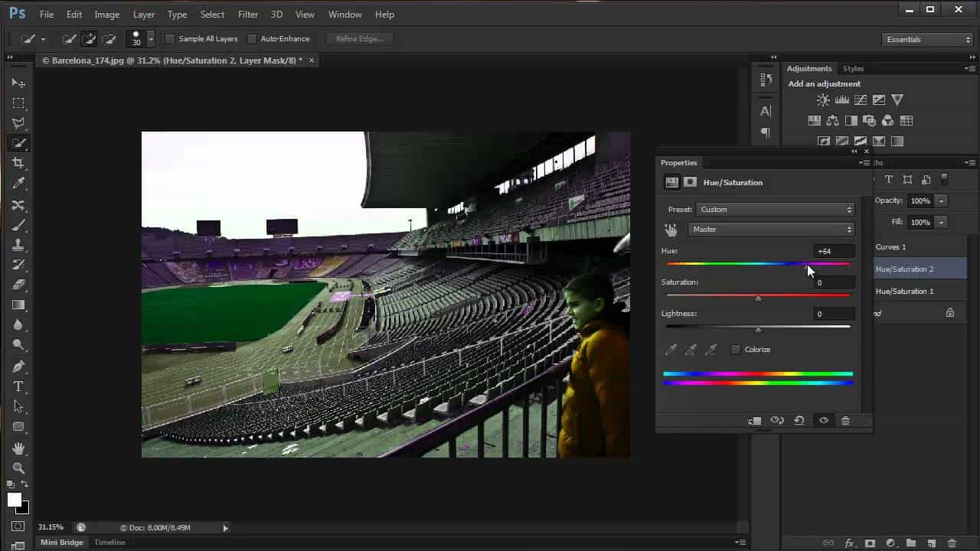Clip adjustment to layer below

pyautogui.click(x=755, y=421)
